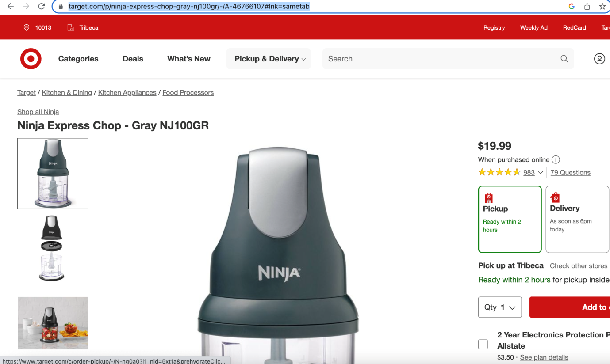Click the Google icon in address bar

pos(572,6)
